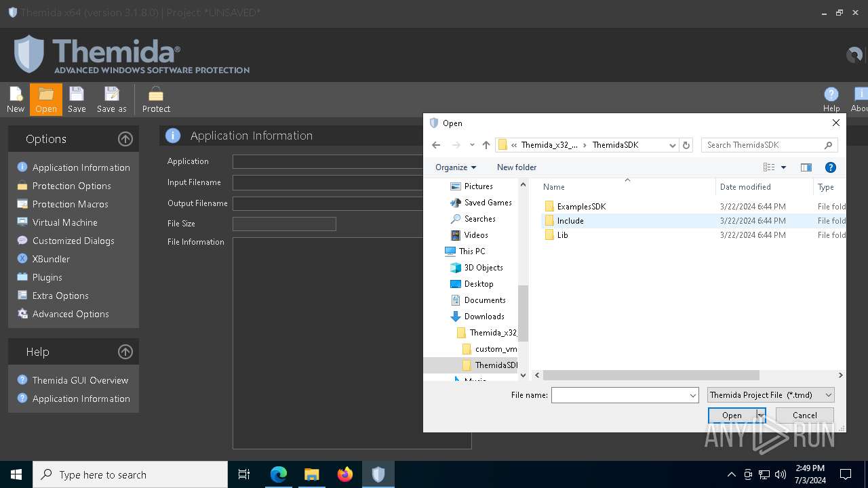868x488 pixels.
Task: Click New folder button
Action: [x=517, y=167]
